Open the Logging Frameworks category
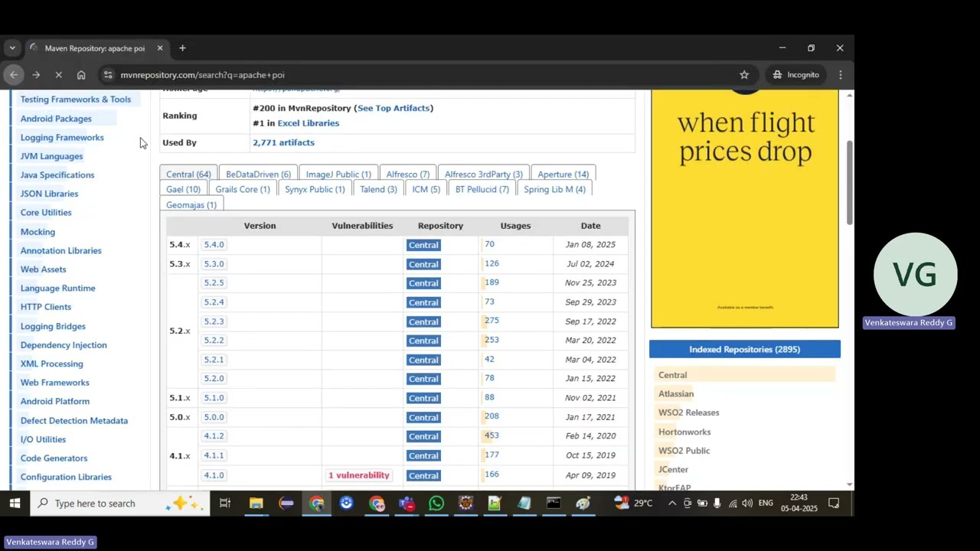The image size is (980, 551). tap(62, 138)
